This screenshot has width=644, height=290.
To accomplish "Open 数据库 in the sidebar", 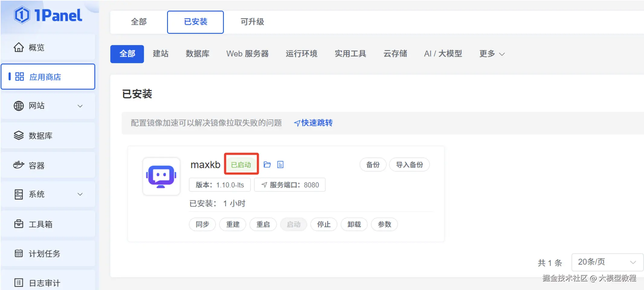I will [48, 136].
